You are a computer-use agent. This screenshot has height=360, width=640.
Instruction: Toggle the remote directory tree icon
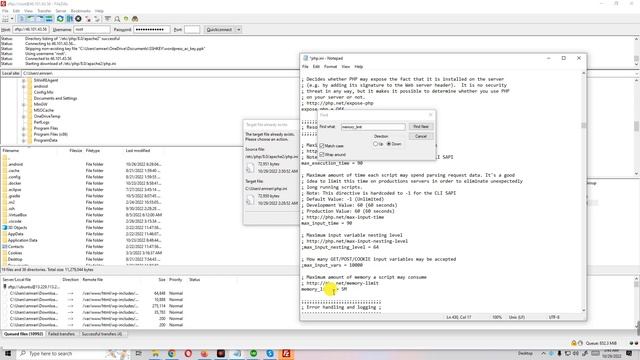point(40,19)
